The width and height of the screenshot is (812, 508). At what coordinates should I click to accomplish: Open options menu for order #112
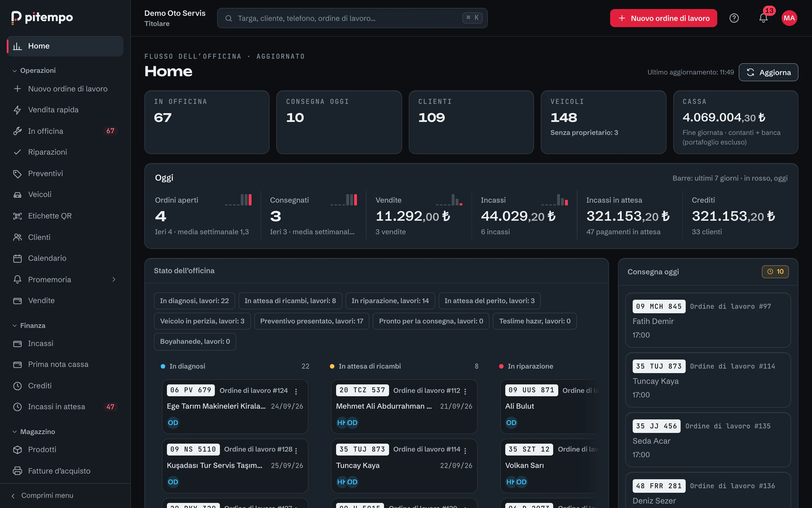coord(465,391)
